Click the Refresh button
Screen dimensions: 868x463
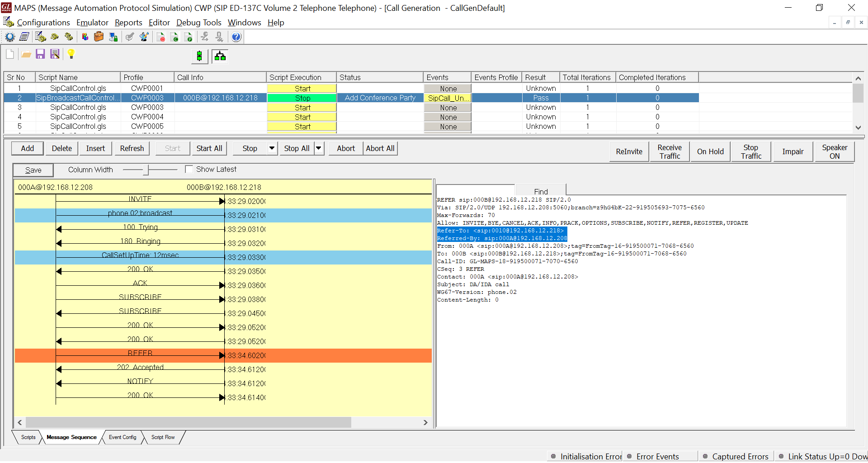click(x=132, y=148)
